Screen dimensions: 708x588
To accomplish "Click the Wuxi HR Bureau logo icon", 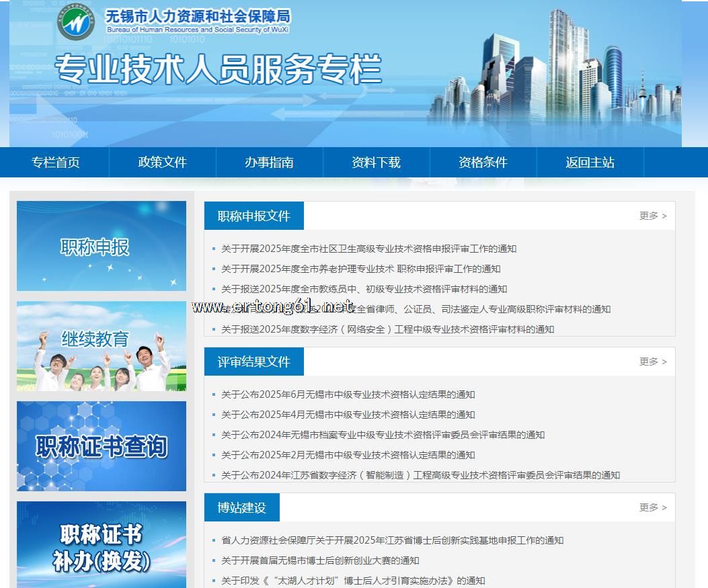I will (x=76, y=24).
